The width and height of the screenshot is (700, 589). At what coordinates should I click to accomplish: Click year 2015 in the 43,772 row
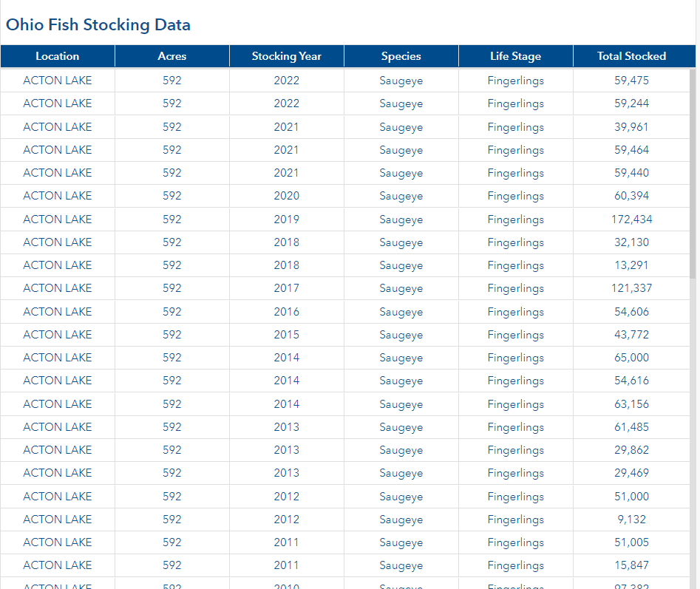tap(287, 335)
